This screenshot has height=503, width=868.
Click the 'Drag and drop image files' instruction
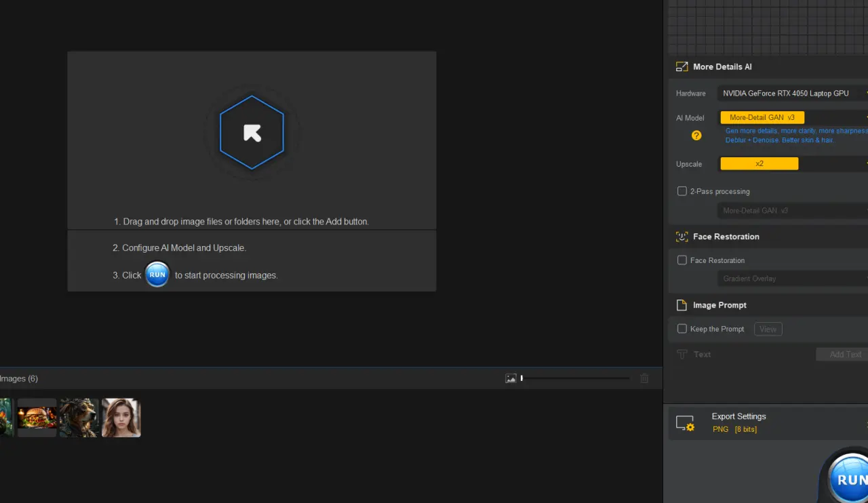(241, 222)
